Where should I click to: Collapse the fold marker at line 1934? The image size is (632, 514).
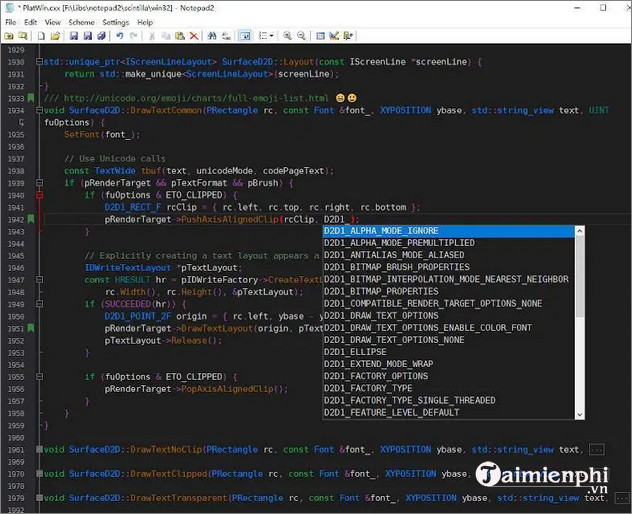pos(38,110)
